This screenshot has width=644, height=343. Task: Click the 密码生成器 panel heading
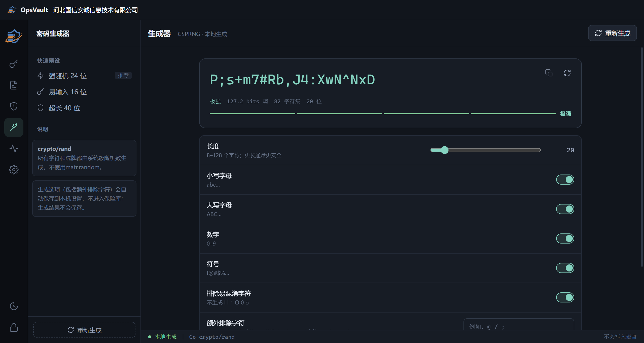click(x=53, y=33)
